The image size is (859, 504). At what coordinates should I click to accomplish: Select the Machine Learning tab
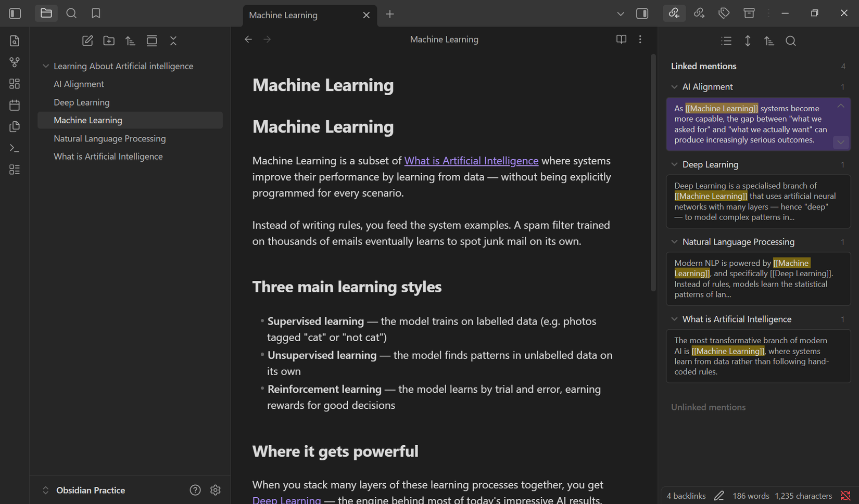[283, 15]
